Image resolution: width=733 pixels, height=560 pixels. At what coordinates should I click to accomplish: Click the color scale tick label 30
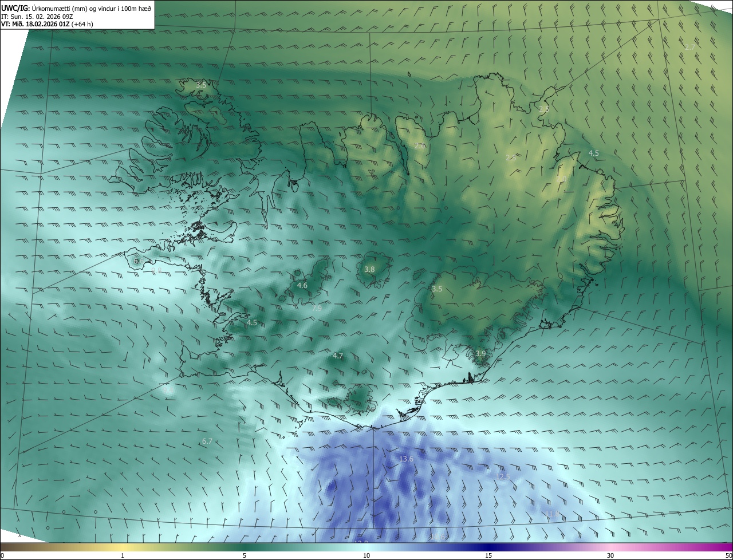pos(610,555)
